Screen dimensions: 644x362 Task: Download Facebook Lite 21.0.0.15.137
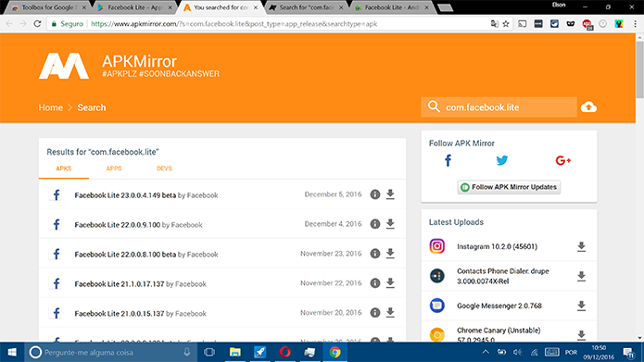coord(390,312)
